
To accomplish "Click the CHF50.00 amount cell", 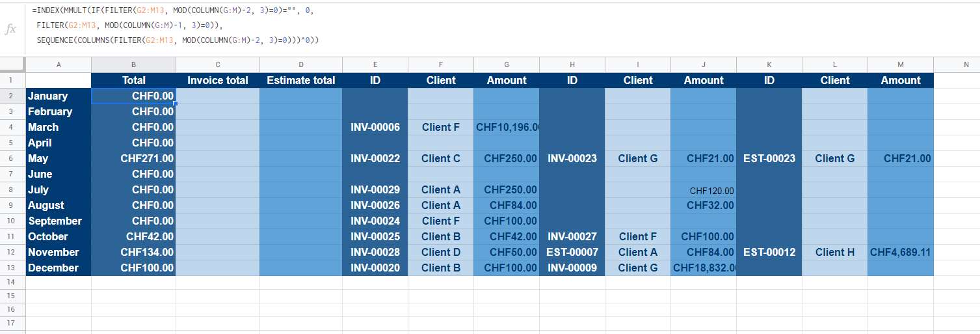I will click(507, 252).
